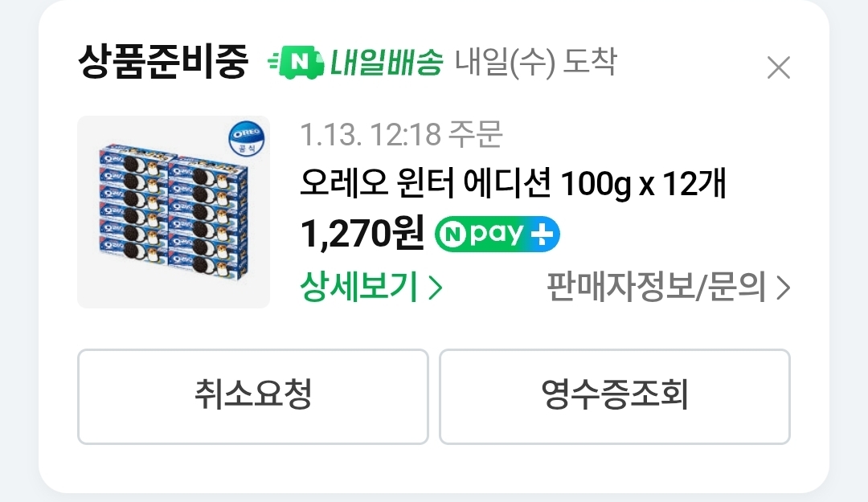The height and width of the screenshot is (502, 868).
Task: Dismiss the order card with the X icon
Action: pos(778,67)
